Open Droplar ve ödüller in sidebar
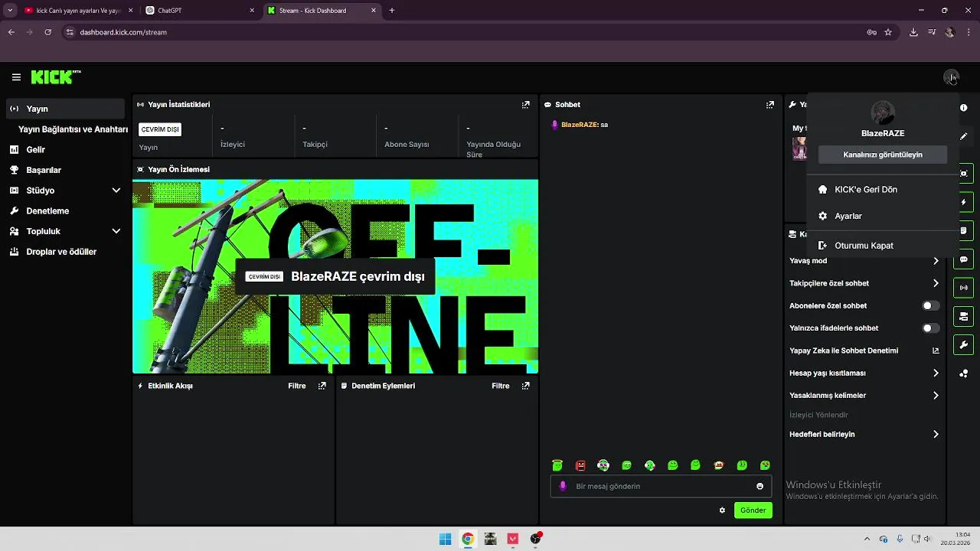The width and height of the screenshot is (980, 551). pyautogui.click(x=65, y=252)
